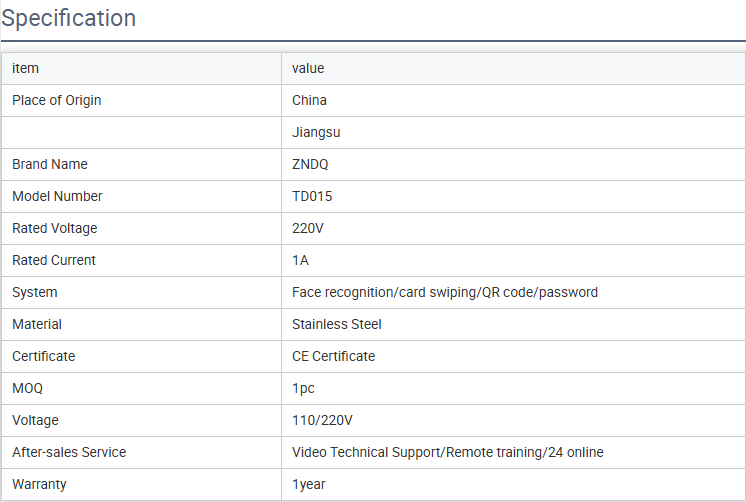Click the After-sales Service label
The image size is (746, 502).
tap(69, 452)
